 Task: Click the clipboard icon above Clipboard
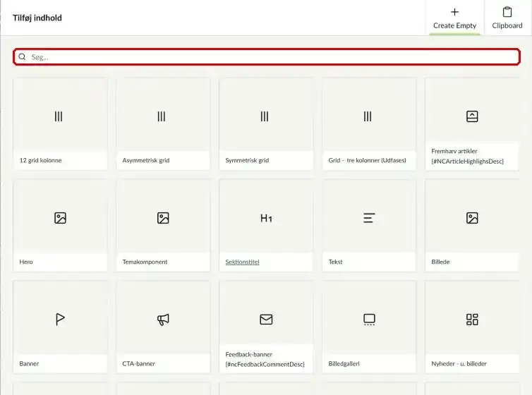tap(507, 12)
